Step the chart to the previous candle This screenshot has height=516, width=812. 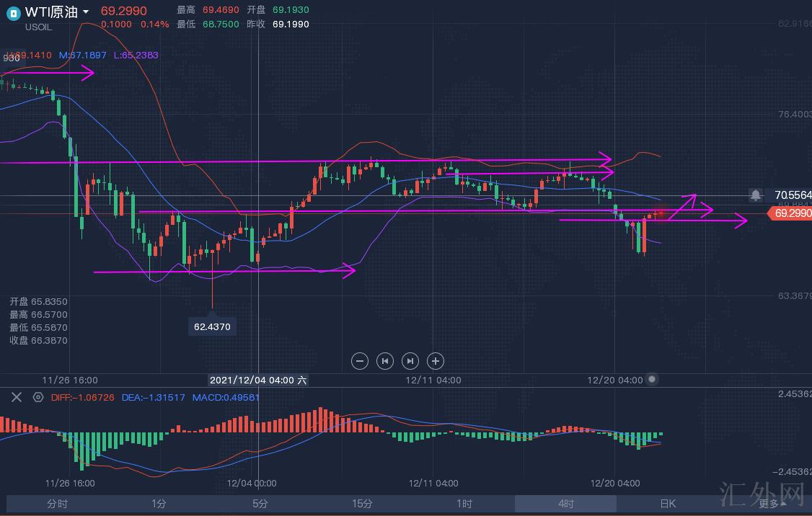click(x=385, y=361)
